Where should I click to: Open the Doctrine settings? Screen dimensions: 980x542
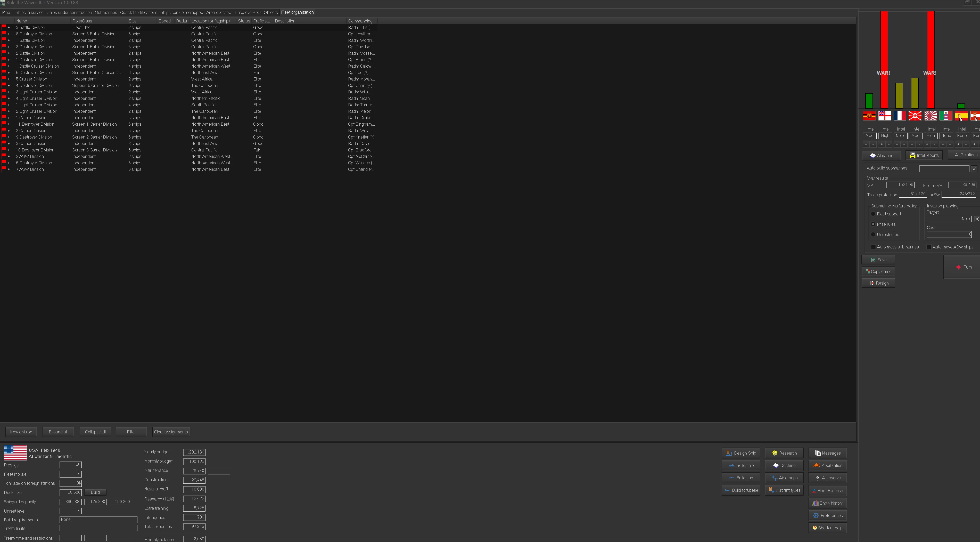point(784,465)
